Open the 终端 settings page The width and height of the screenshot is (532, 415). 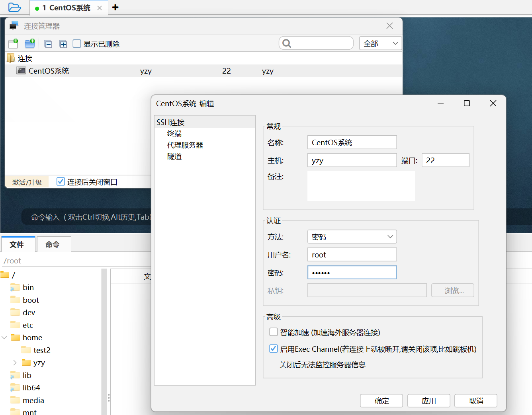[x=174, y=133]
